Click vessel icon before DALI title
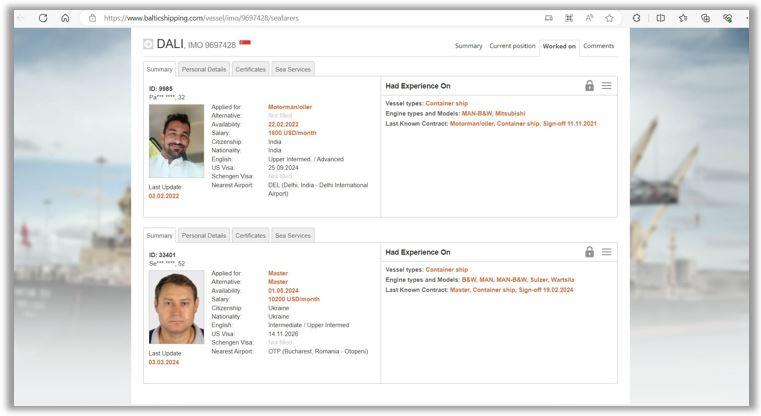Viewport: 761px width, 416px height. pos(148,44)
